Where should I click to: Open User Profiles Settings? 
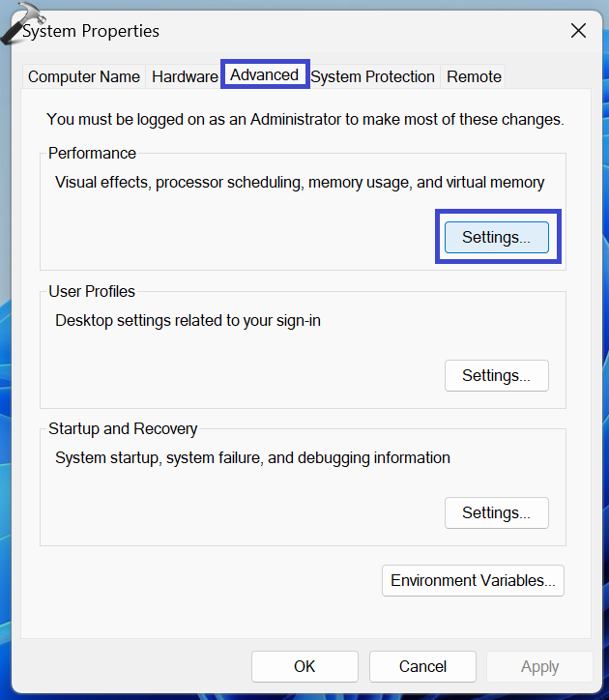point(496,375)
